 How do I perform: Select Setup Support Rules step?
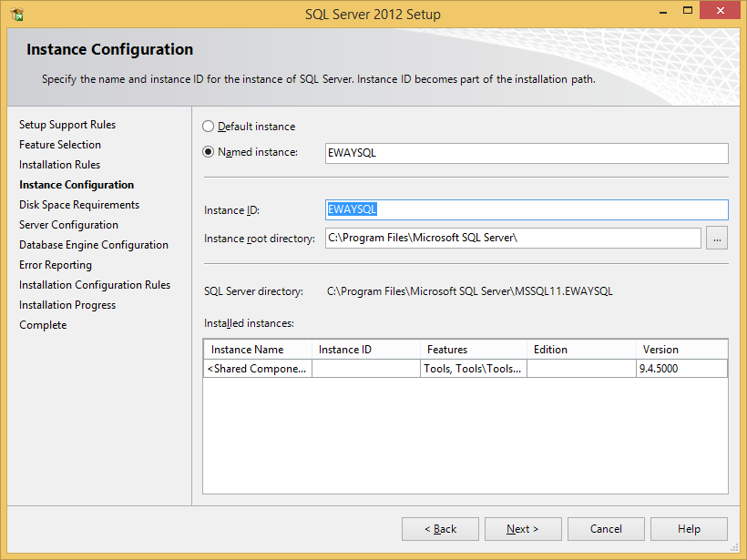67,125
